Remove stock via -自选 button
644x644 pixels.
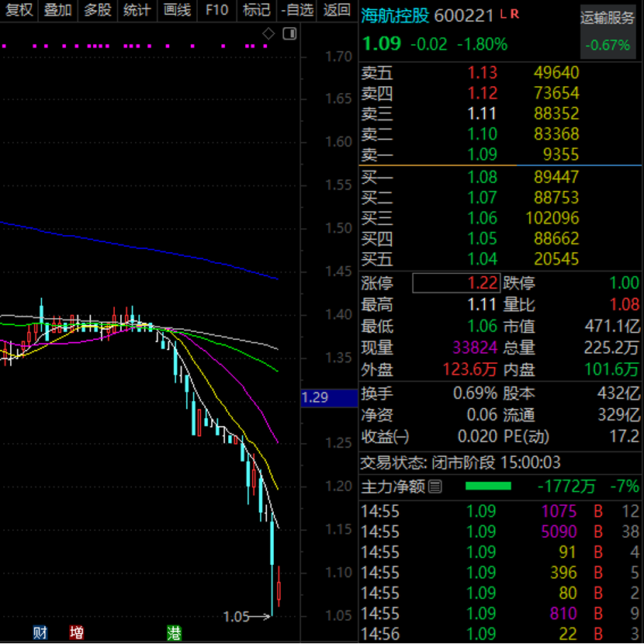(x=296, y=10)
